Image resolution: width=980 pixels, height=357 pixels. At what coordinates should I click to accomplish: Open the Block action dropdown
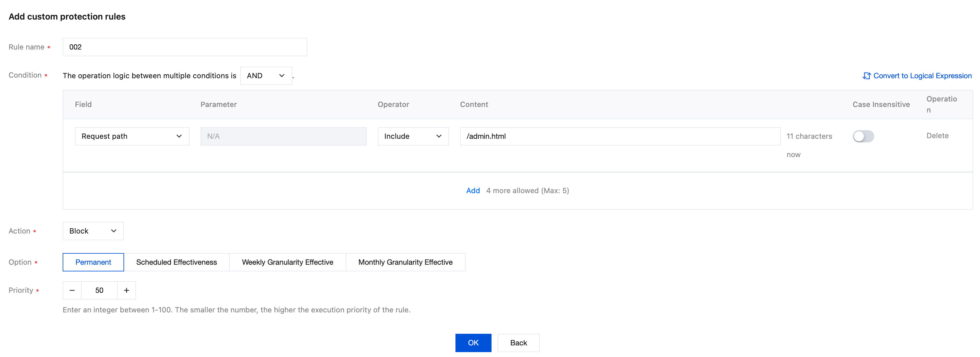click(x=93, y=231)
